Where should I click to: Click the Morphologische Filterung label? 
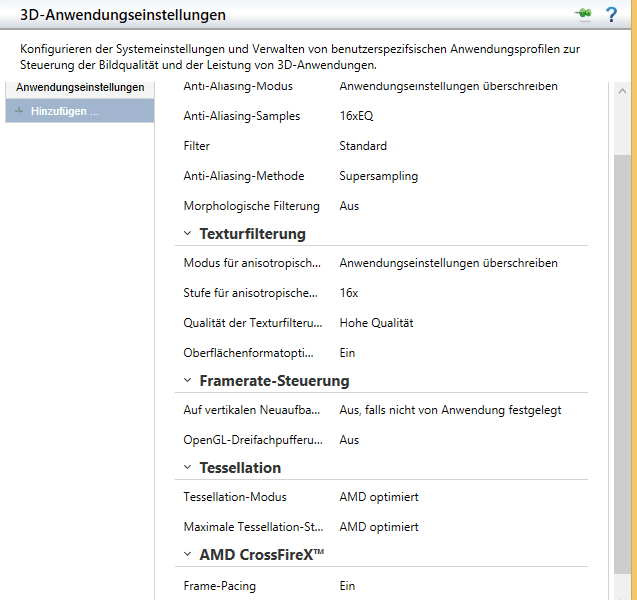251,206
